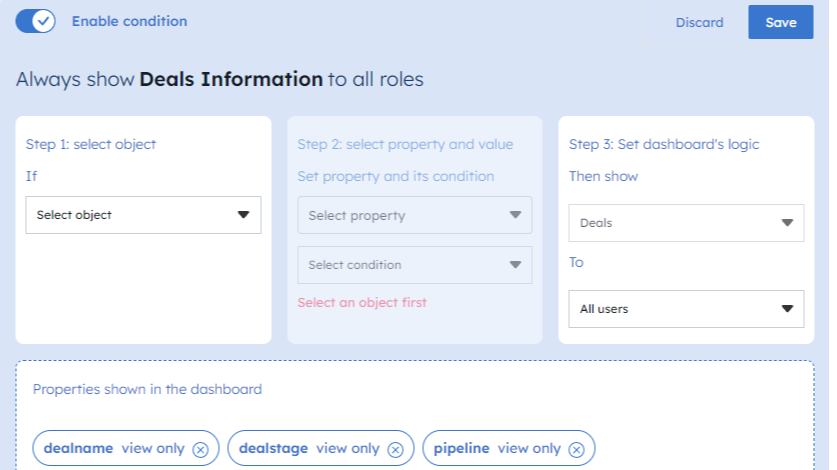
Task: Toggle the Enable condition switch
Action: [35, 21]
